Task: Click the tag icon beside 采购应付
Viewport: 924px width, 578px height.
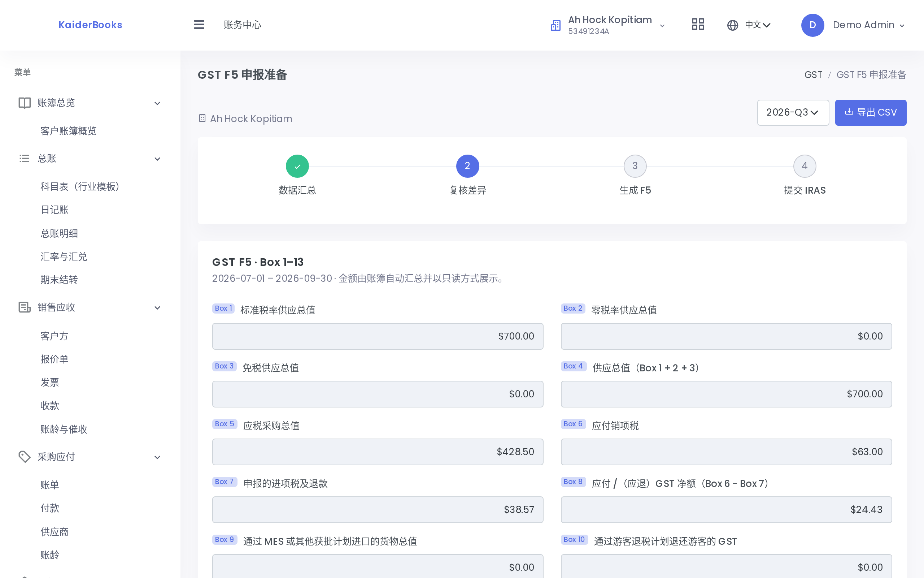Action: tap(25, 456)
